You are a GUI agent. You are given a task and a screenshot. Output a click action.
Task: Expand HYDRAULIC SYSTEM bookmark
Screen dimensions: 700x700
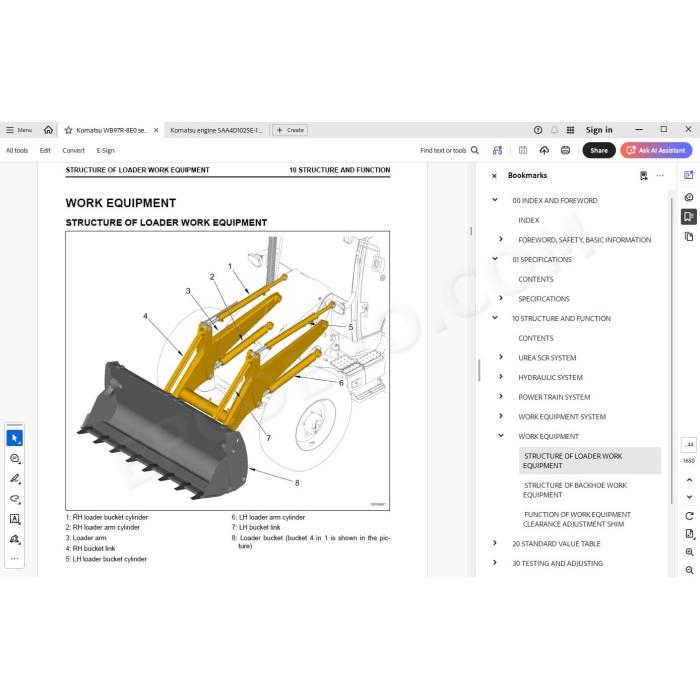point(500,377)
